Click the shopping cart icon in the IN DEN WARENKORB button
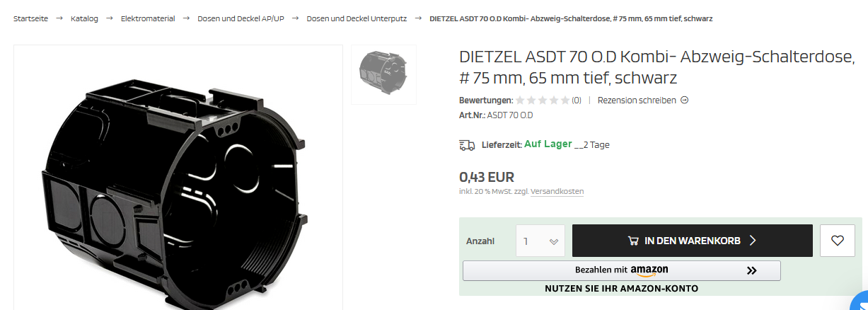 tap(634, 241)
